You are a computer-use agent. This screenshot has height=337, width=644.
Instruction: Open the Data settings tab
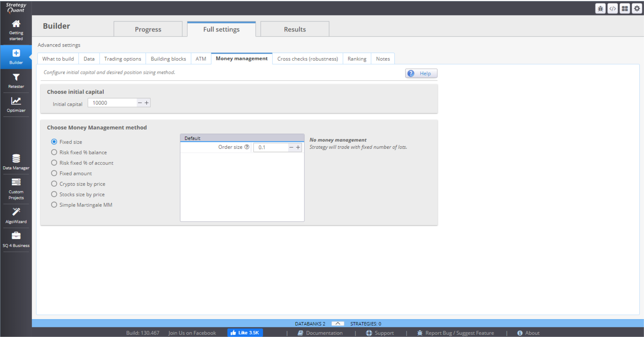pos(89,59)
